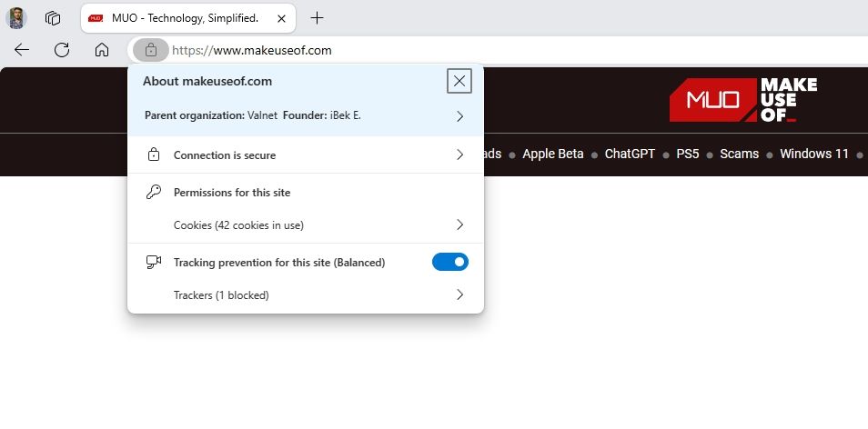Expand Trackers (1 blocked) list
The image size is (868, 429).
(459, 294)
